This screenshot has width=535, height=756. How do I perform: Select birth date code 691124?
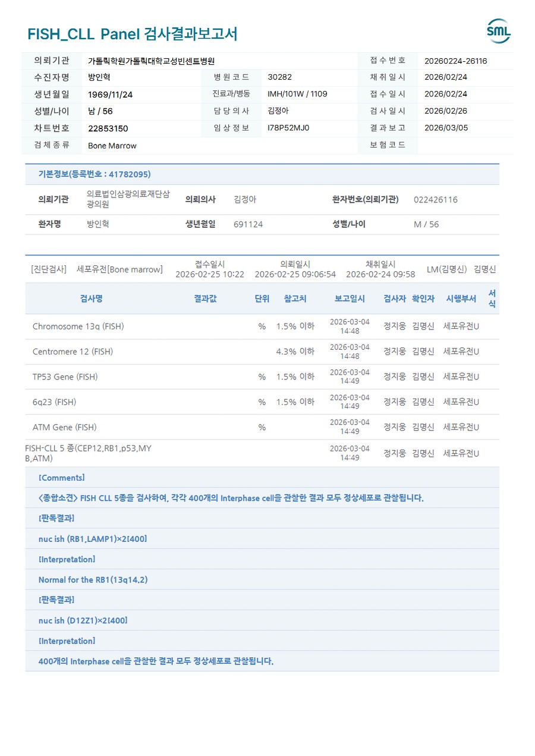pos(248,224)
